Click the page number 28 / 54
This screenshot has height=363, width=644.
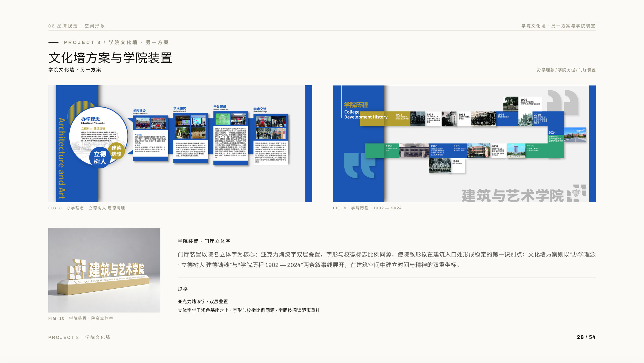tap(586, 337)
